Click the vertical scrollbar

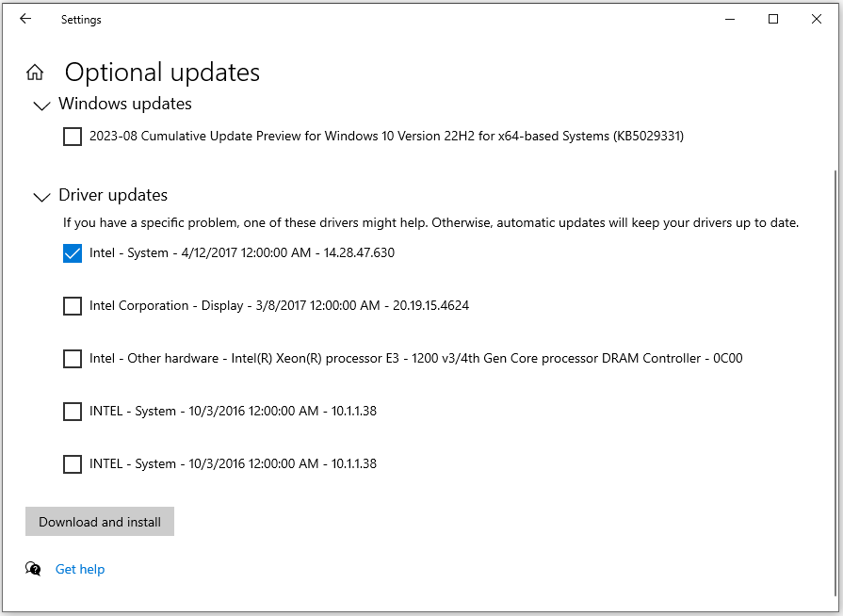pos(835,385)
